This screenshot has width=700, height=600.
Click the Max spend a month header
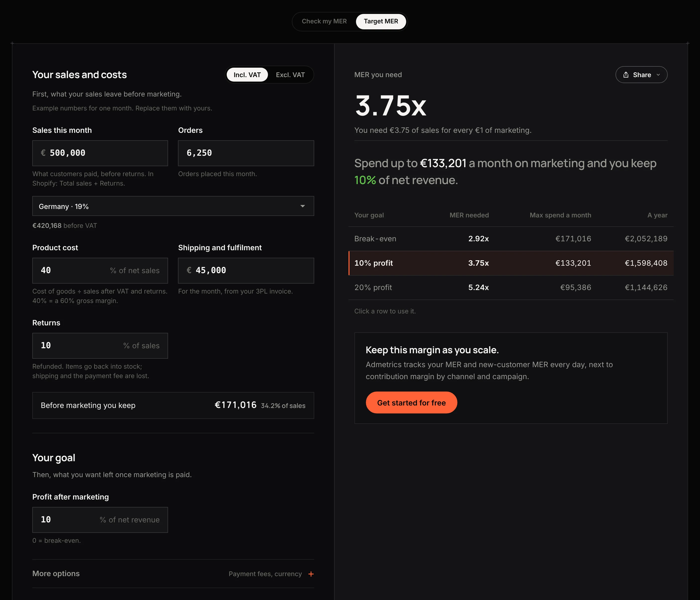coord(560,215)
